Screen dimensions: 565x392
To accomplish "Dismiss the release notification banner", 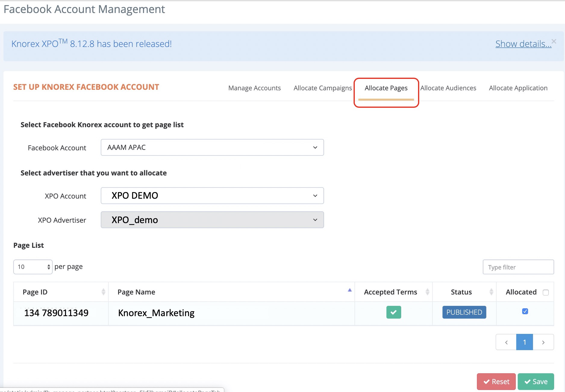I will pos(554,41).
